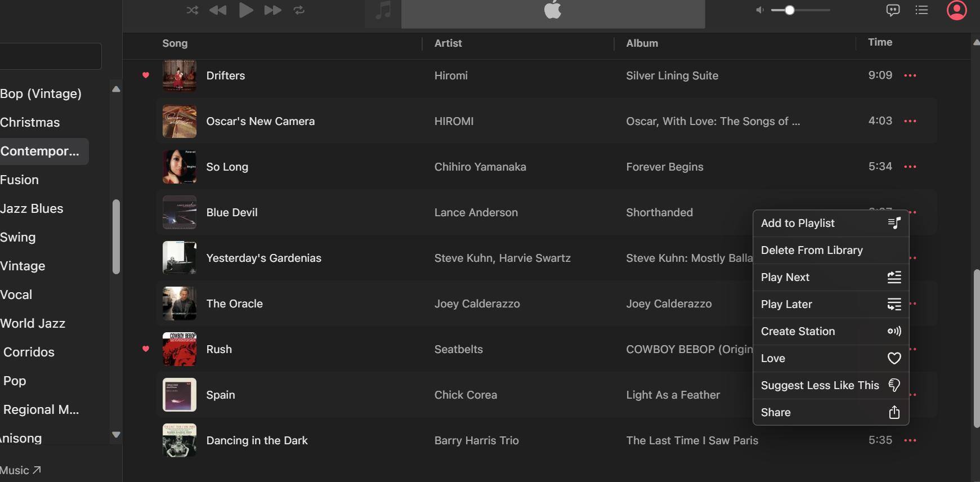Click the Spain album artwork thumbnail
The height and width of the screenshot is (482, 980).
pos(180,395)
